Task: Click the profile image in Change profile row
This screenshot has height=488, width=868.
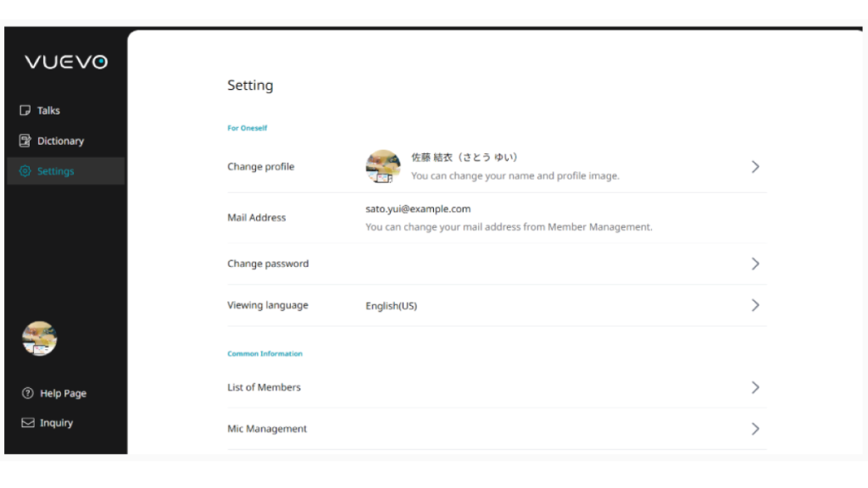Action: point(383,167)
